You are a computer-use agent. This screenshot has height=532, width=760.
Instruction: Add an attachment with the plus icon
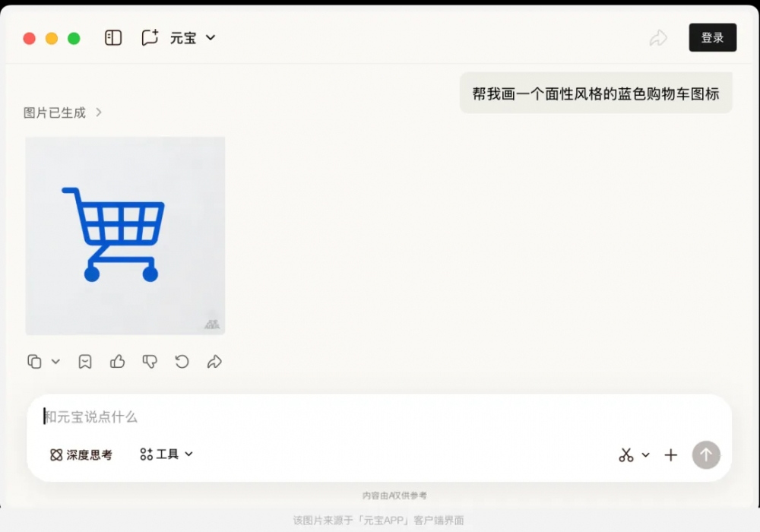point(671,455)
